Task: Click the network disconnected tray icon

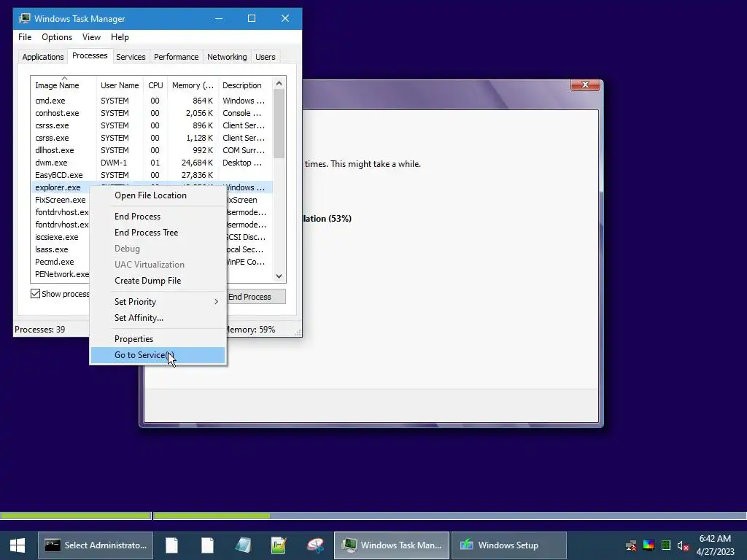Action: tap(631, 545)
